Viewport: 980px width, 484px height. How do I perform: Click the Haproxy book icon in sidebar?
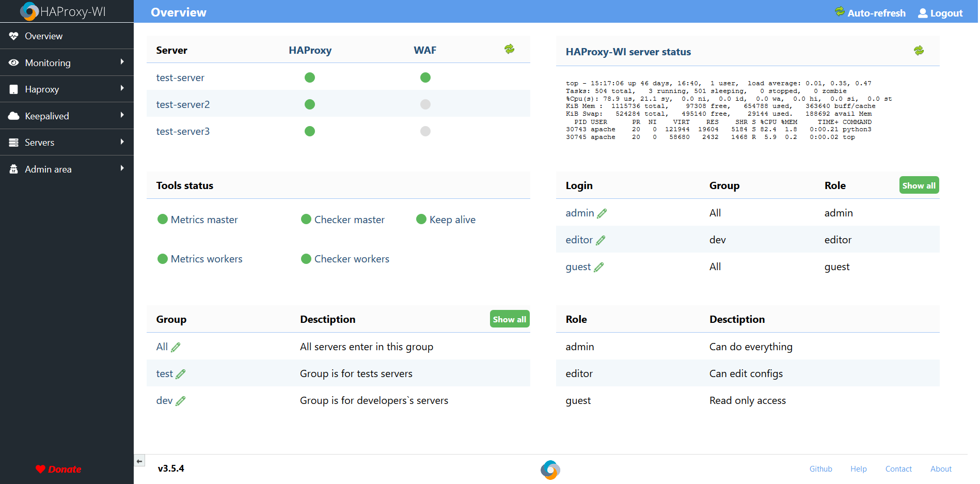[14, 89]
